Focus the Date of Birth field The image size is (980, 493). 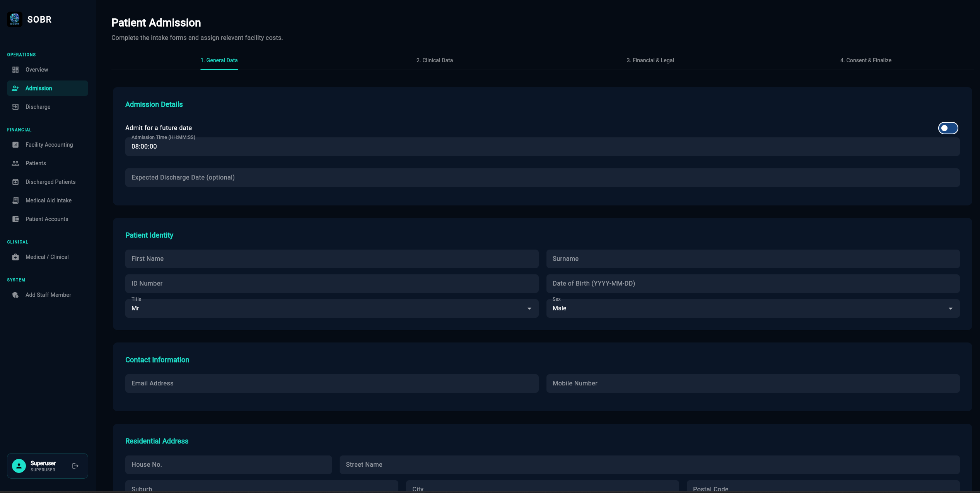click(x=753, y=284)
